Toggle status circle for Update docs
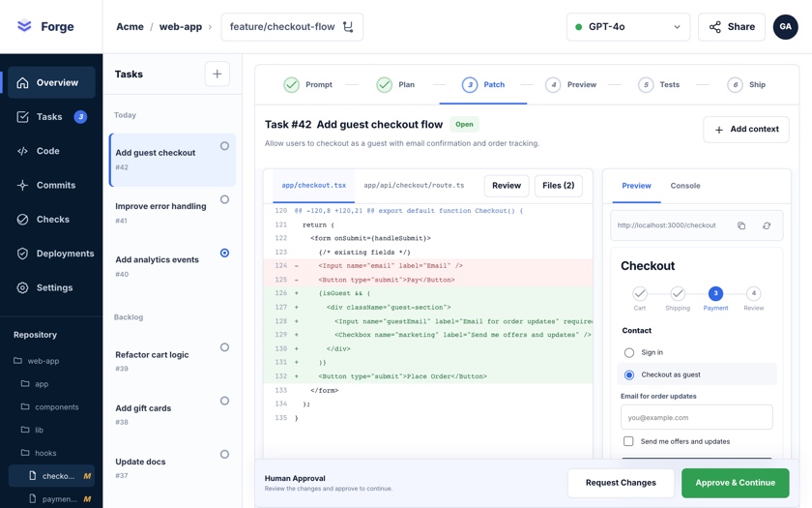The height and width of the screenshot is (508, 812). [x=224, y=454]
